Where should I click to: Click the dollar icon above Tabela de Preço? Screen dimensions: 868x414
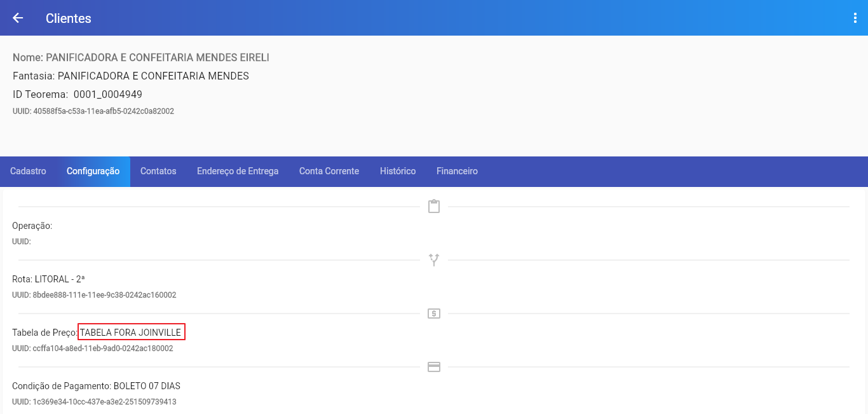[434, 314]
